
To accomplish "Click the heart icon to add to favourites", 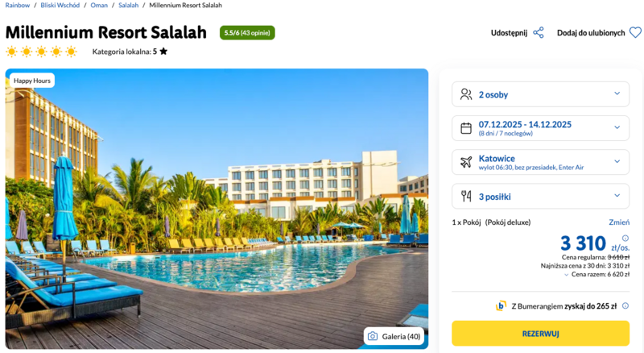I will [635, 33].
